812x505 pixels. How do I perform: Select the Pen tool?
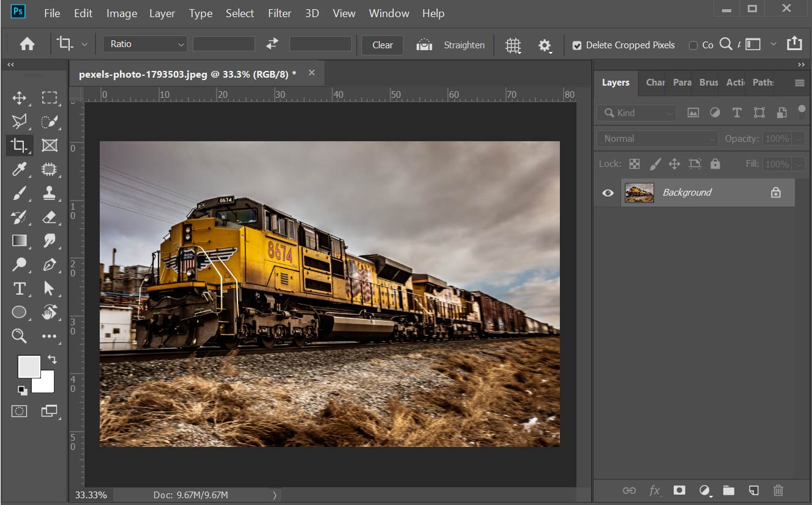pyautogui.click(x=49, y=264)
